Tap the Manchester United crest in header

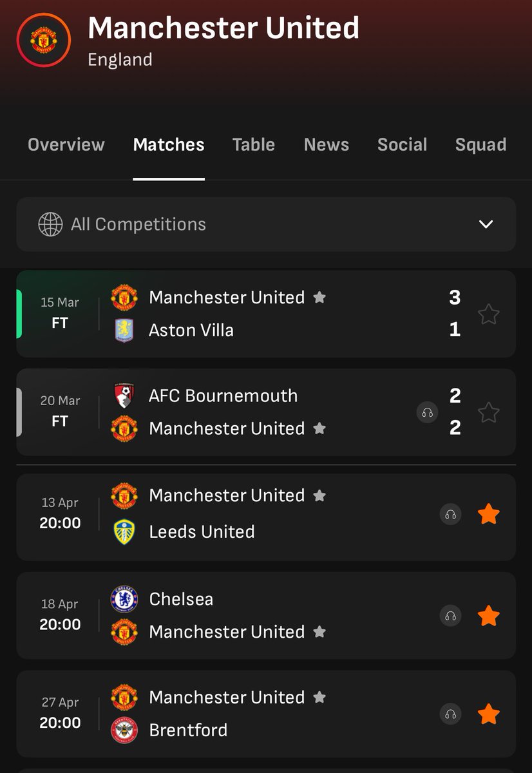tap(44, 40)
